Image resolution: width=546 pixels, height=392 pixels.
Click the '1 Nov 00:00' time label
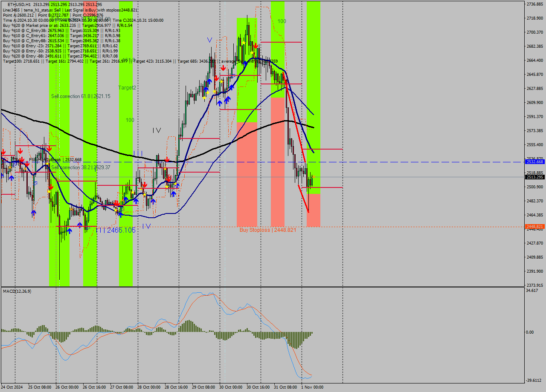312,387
